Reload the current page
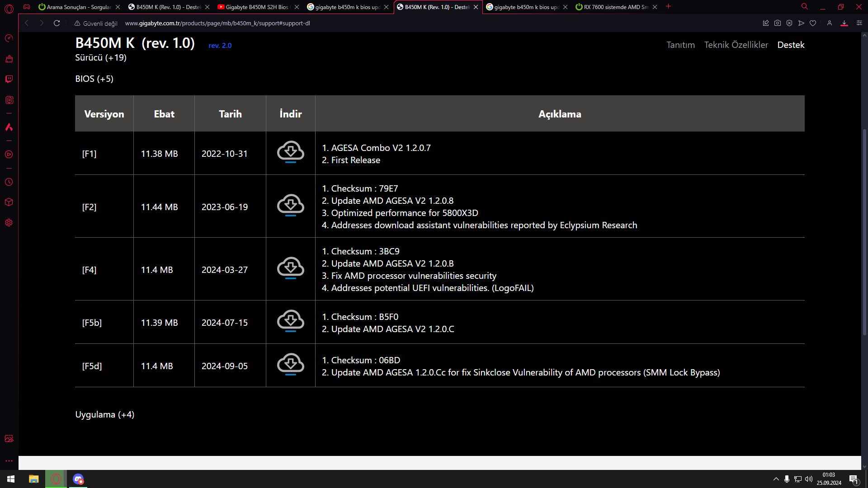Screen dimensions: 868x488 click(x=57, y=23)
